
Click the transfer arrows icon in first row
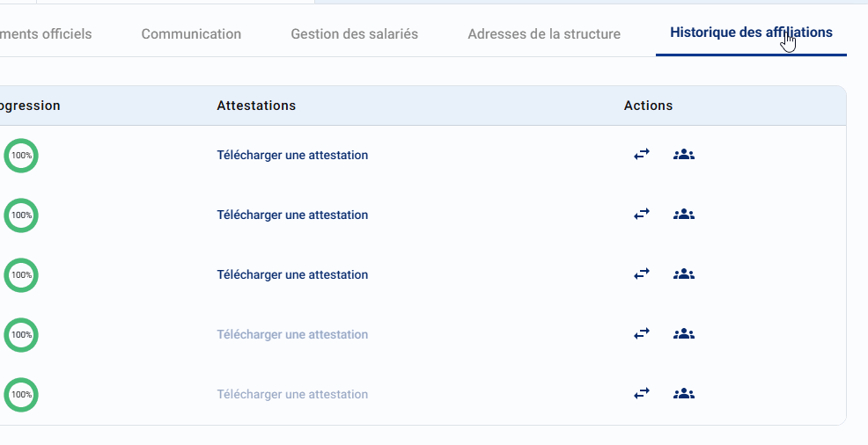pos(642,155)
